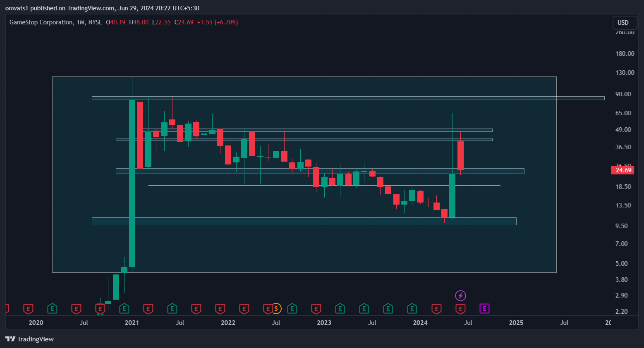Click the red earnings marker nearest the 2022 label

tap(220, 308)
